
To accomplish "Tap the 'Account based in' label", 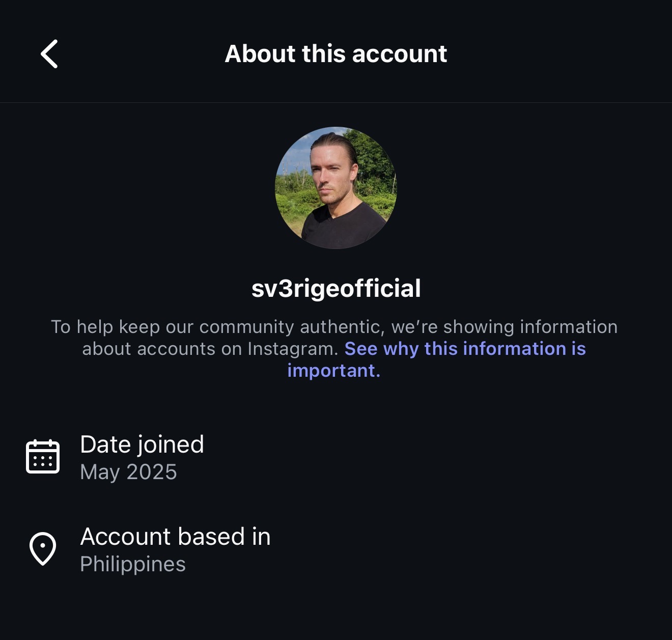I will [175, 537].
